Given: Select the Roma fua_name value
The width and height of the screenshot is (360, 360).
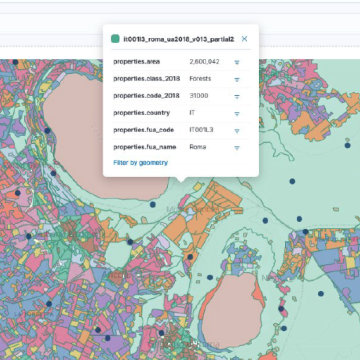Looking at the screenshot, I should (198, 147).
